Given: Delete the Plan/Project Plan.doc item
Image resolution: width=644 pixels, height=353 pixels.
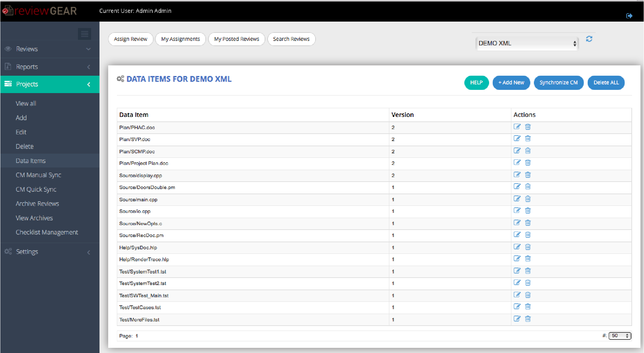Looking at the screenshot, I should click(x=528, y=162).
